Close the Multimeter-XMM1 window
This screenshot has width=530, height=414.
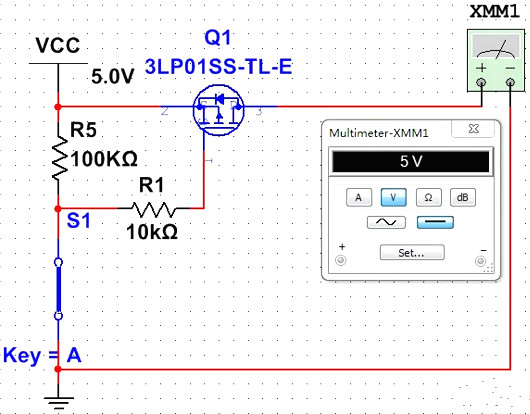(474, 129)
